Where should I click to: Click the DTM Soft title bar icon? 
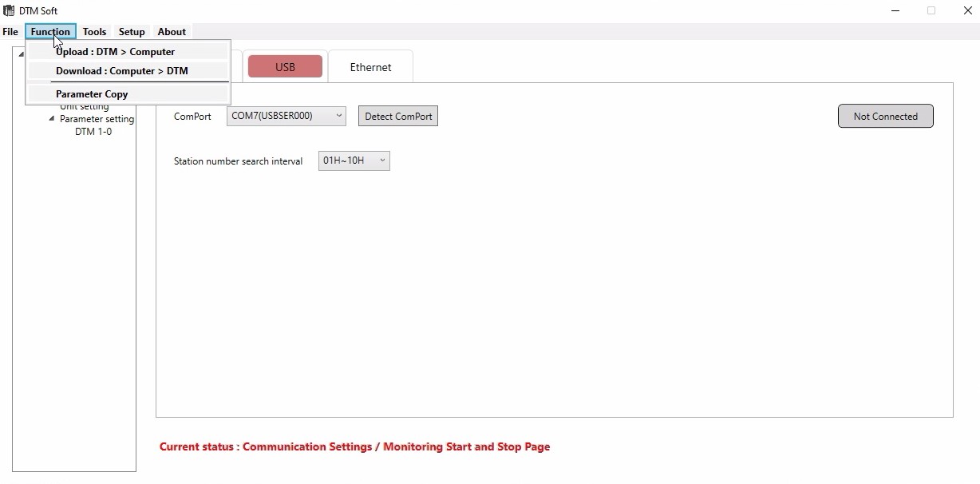click(10, 10)
